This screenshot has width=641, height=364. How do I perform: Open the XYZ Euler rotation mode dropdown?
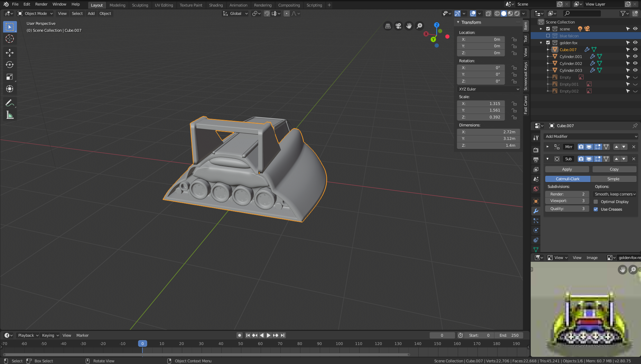pyautogui.click(x=488, y=89)
